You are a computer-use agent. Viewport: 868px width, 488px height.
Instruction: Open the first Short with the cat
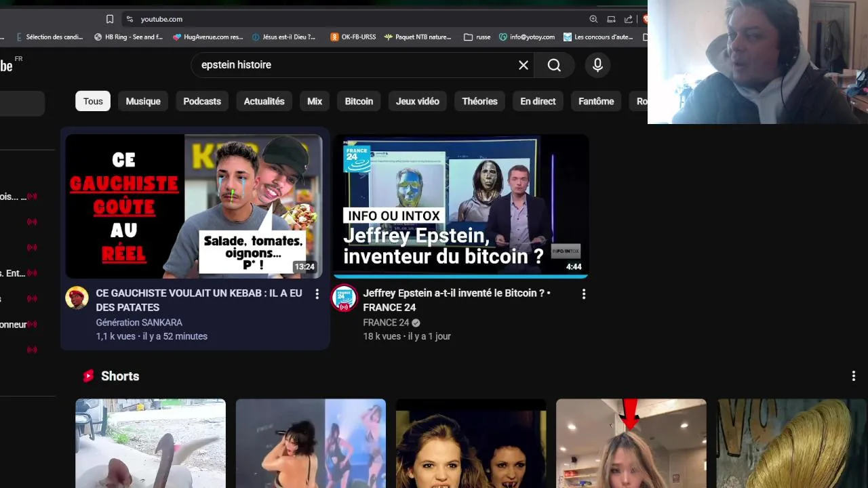click(x=151, y=443)
